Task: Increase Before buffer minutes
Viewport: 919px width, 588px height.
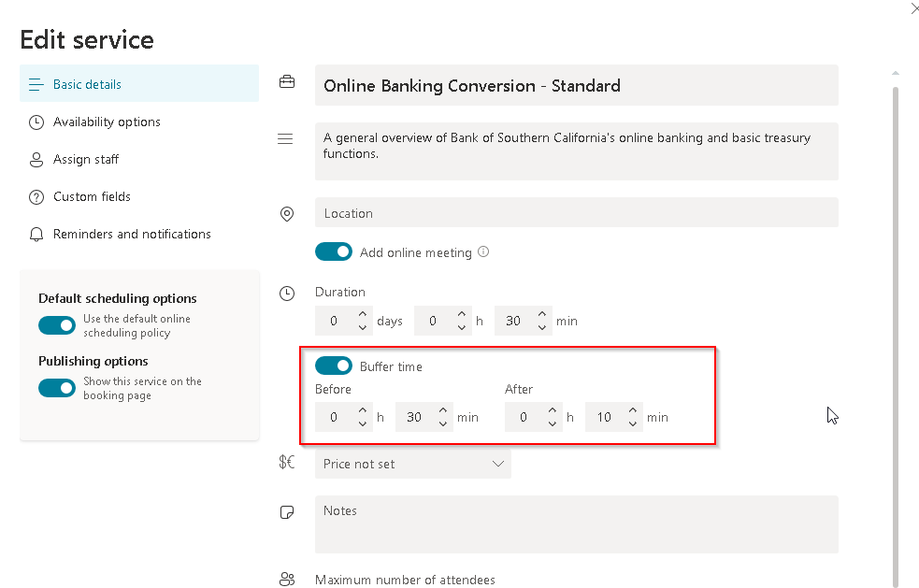Action: 443,410
